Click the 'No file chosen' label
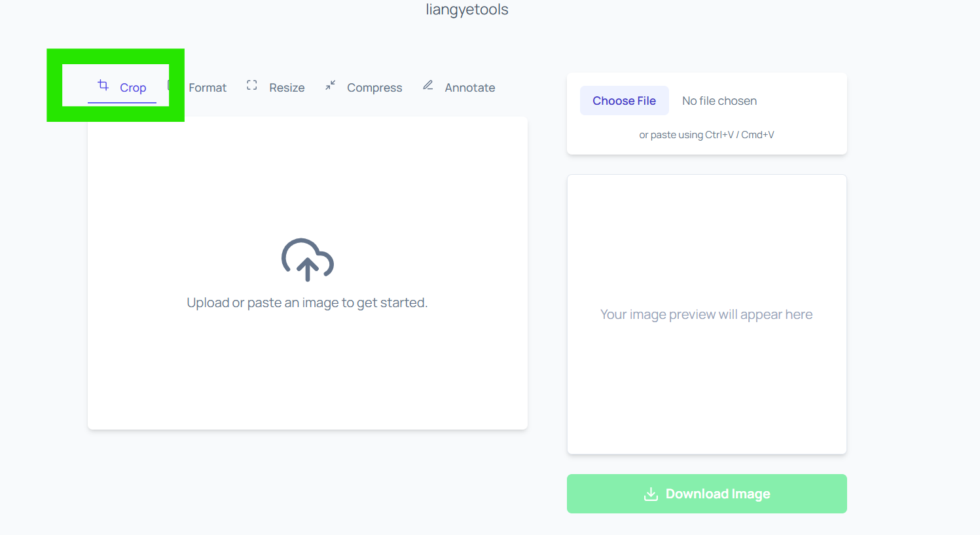This screenshot has width=980, height=535. (x=719, y=100)
